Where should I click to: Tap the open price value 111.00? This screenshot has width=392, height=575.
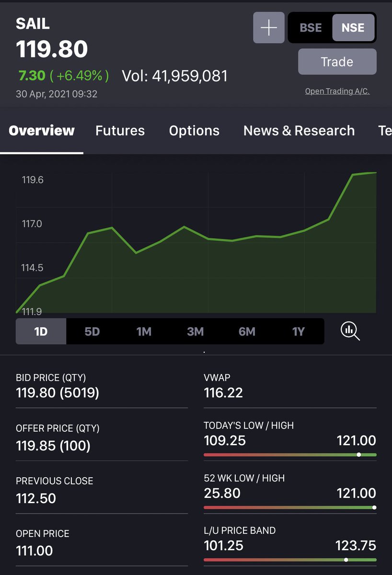pyautogui.click(x=35, y=551)
